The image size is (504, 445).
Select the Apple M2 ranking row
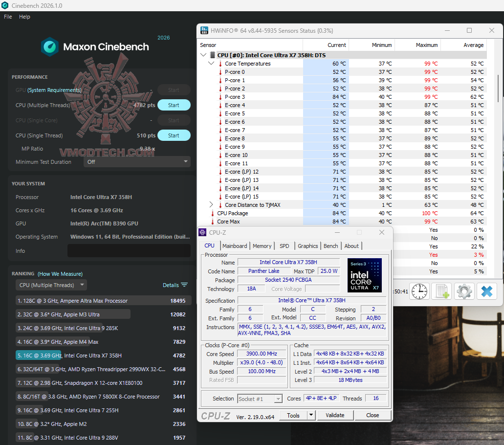(103, 424)
